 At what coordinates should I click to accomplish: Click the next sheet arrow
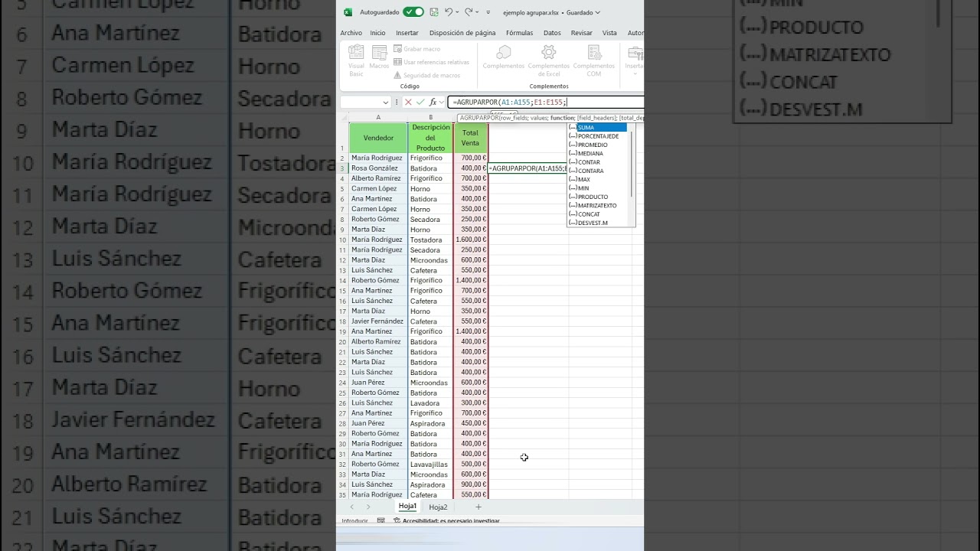368,507
